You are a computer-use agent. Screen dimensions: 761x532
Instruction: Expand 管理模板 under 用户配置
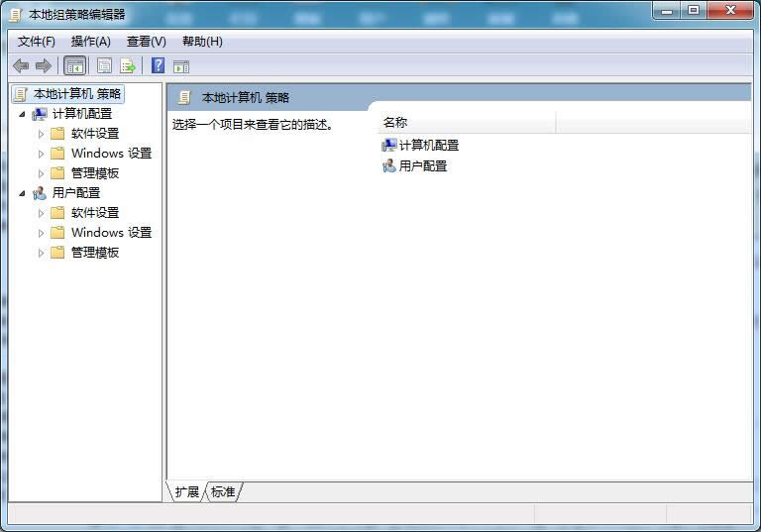(41, 253)
